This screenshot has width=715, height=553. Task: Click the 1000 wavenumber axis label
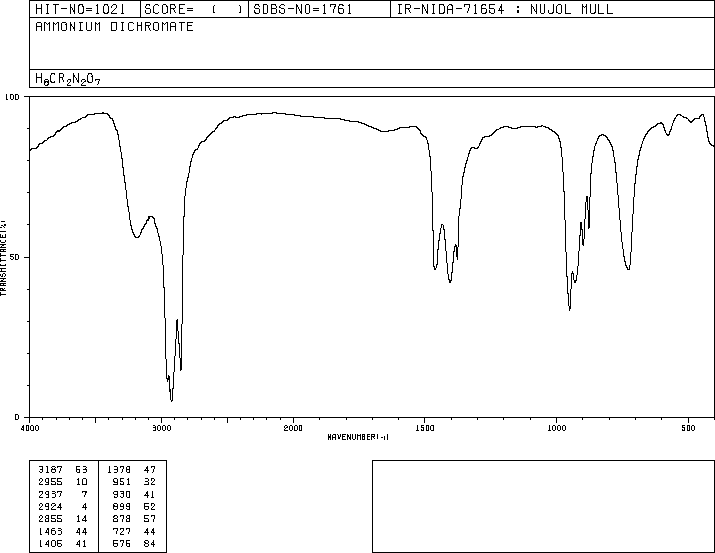(x=556, y=428)
